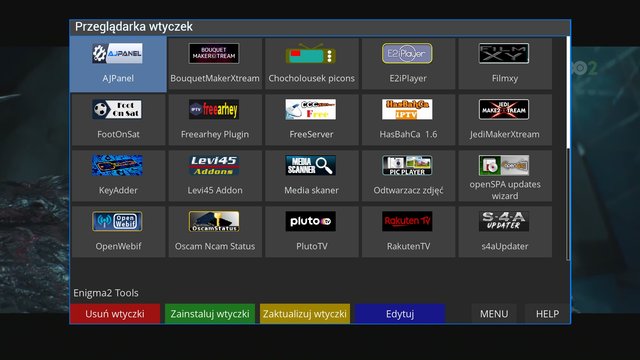Open the FootOnSat soccer ball icon
This screenshot has width=640, height=360.
[118, 109]
